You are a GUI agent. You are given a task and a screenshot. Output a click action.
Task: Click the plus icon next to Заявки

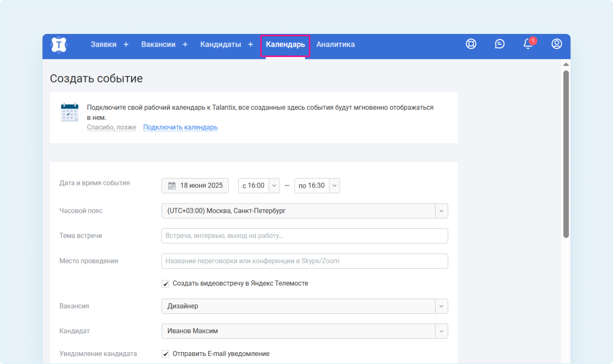tap(126, 44)
